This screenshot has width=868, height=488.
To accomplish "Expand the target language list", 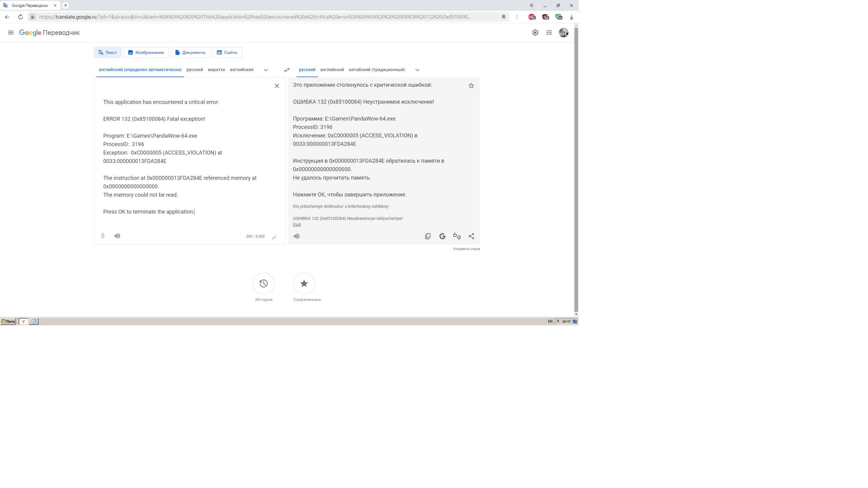I will pyautogui.click(x=417, y=70).
